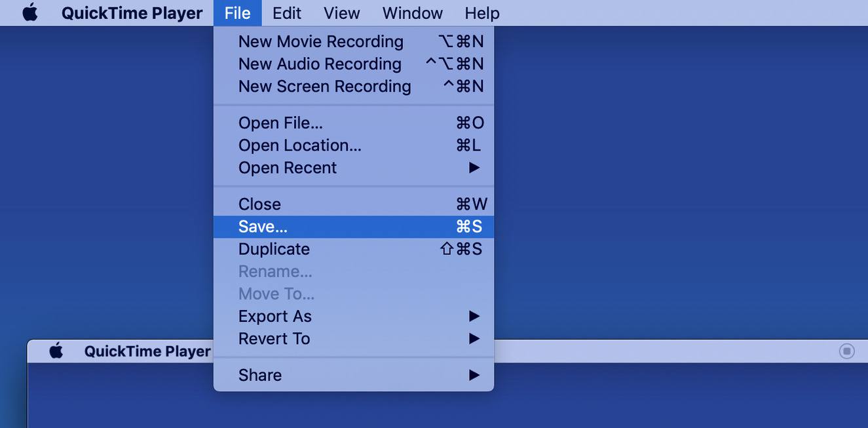Choose Close from File menu
Image resolution: width=868 pixels, height=428 pixels.
[354, 204]
